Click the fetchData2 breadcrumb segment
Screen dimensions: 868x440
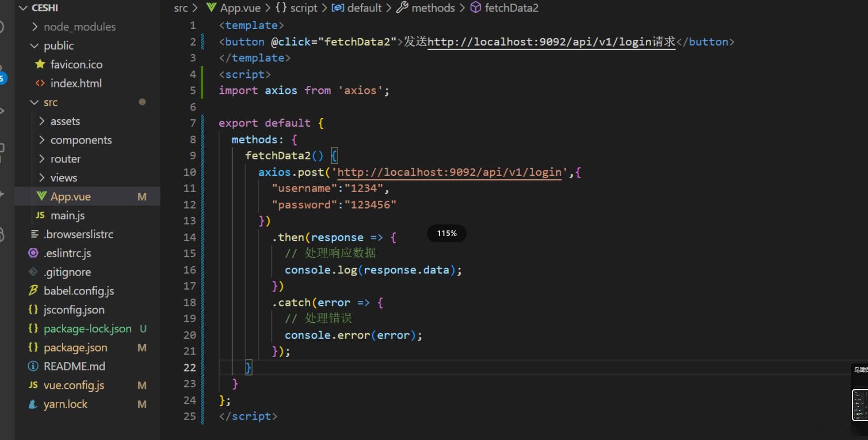pyautogui.click(x=512, y=8)
